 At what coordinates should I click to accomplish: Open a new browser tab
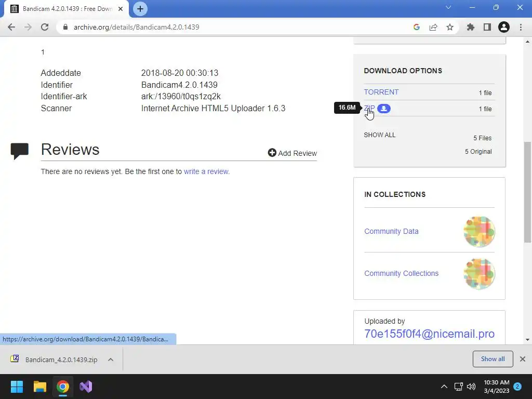click(140, 9)
